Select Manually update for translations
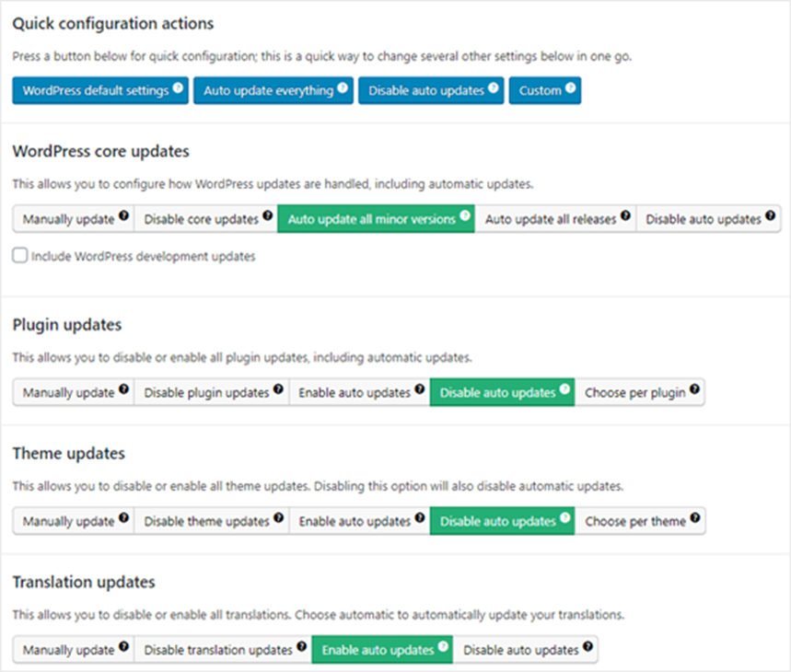The image size is (791, 672). point(73,649)
